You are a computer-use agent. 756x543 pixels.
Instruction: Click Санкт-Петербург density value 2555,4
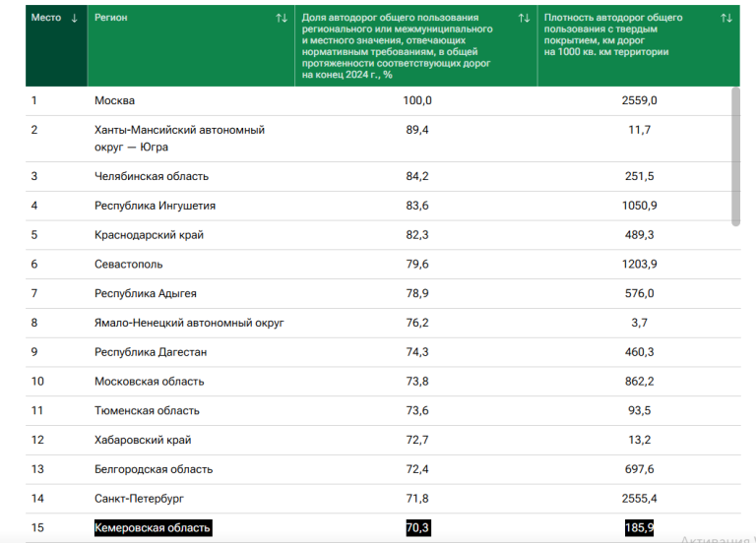pos(639,499)
